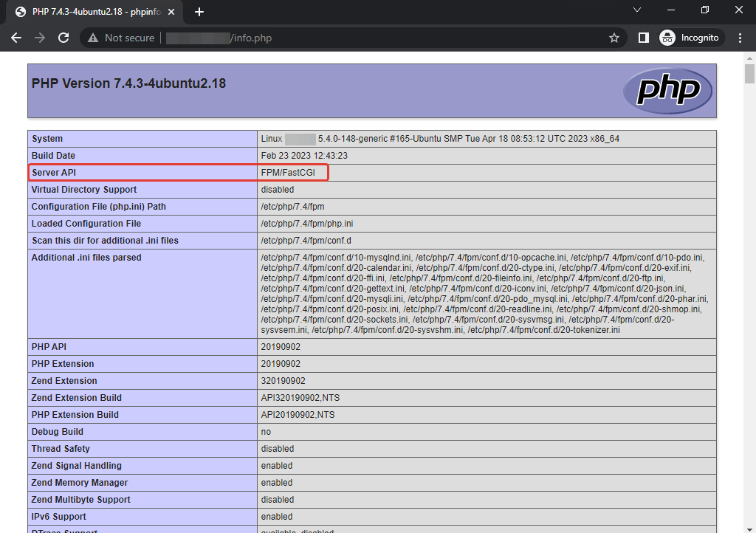Select the Loaded Configuration File path text
The image size is (756, 533).
pos(307,224)
